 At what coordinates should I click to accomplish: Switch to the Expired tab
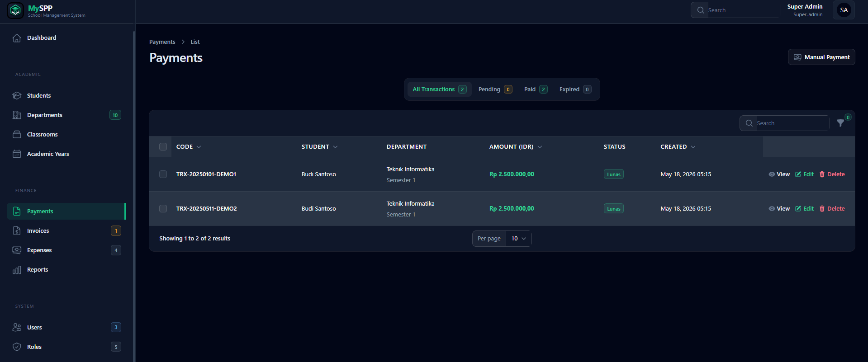[575, 89]
